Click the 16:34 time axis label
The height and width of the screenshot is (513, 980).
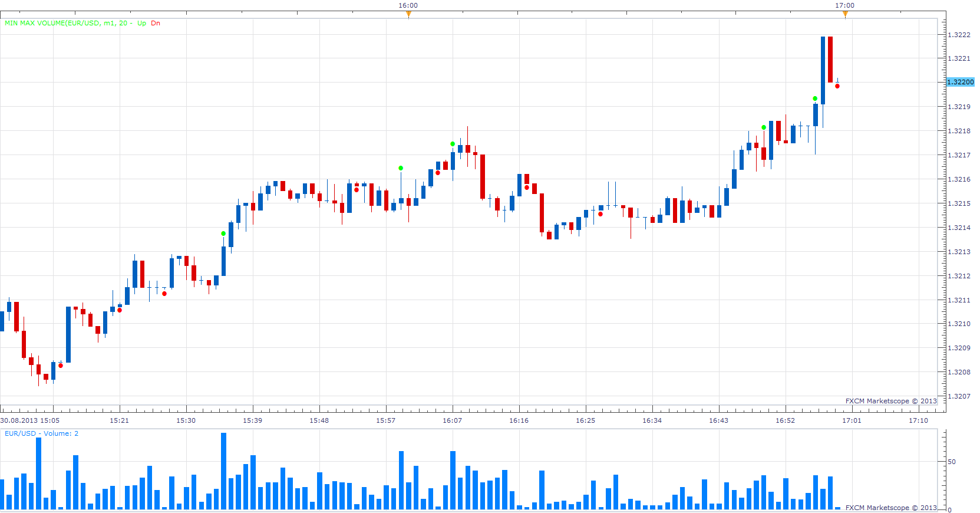coord(652,420)
